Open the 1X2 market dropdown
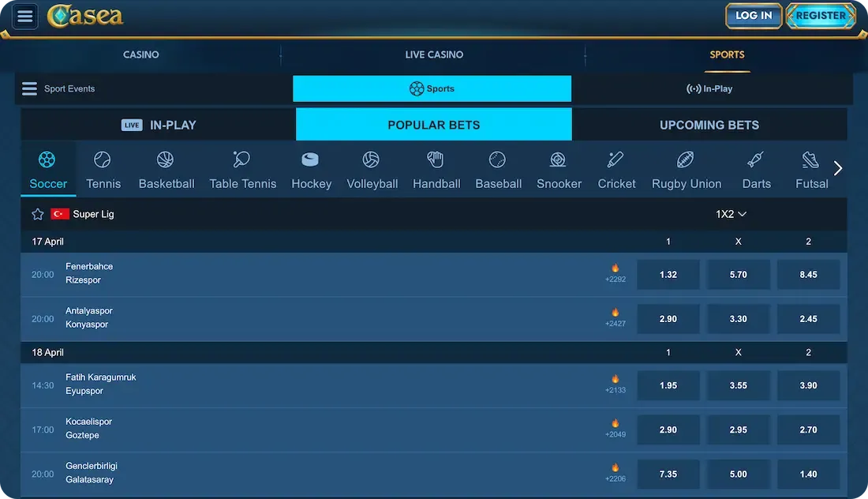 [731, 214]
